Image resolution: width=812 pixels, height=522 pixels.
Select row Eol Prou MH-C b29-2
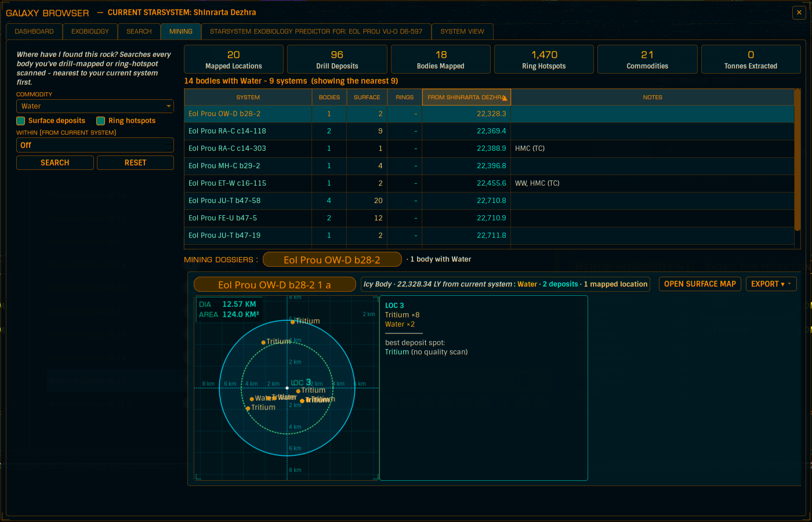click(x=489, y=166)
